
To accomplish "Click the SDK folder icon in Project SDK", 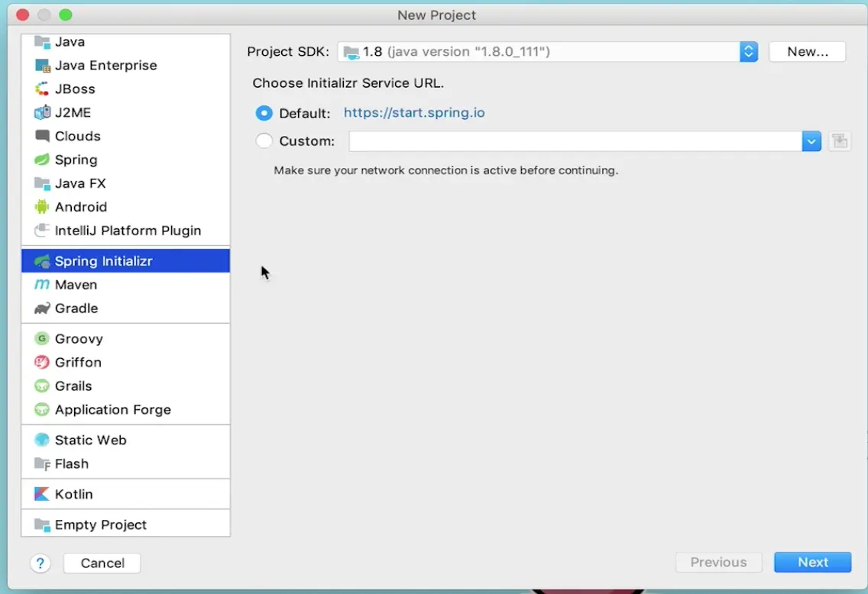I will pos(351,52).
